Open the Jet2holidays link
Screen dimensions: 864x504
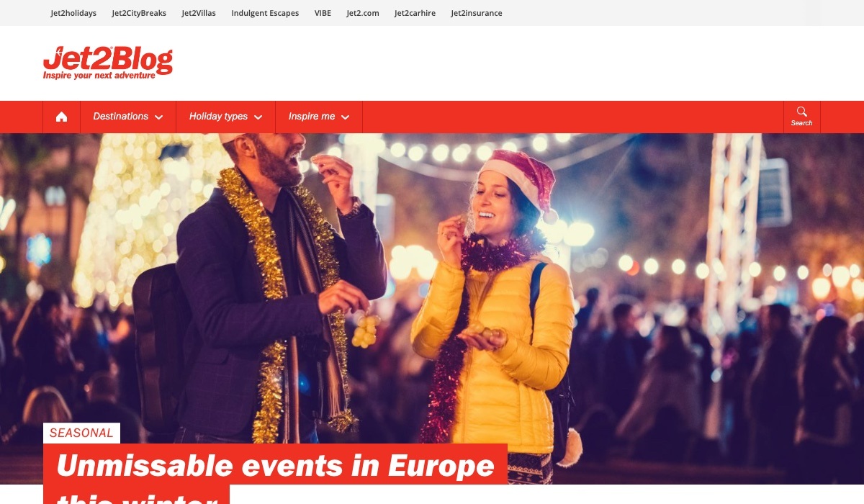pyautogui.click(x=73, y=13)
